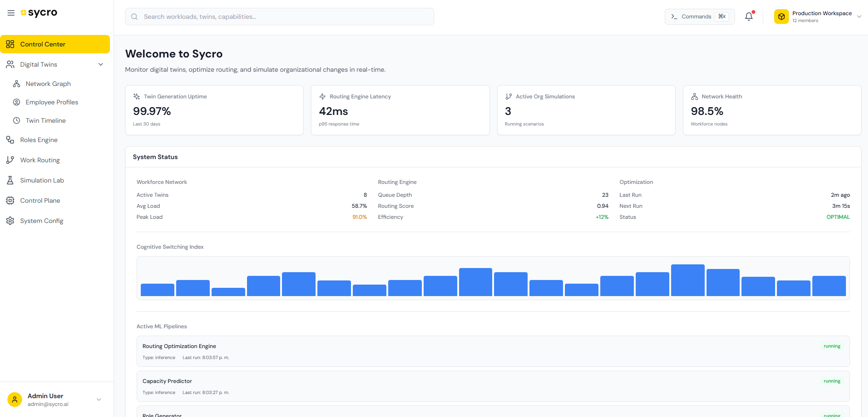Click the tallest bar in Cognitive Switching Index
Image resolution: width=868 pixels, height=417 pixels.
click(687, 278)
